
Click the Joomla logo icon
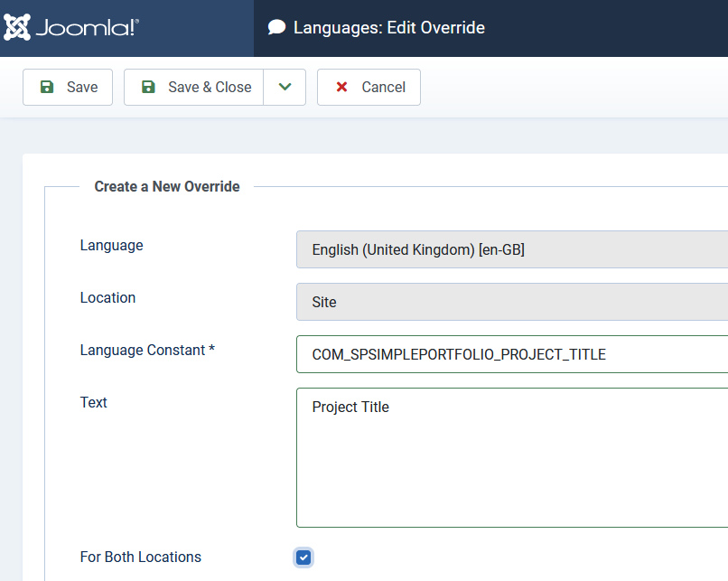pos(17,28)
